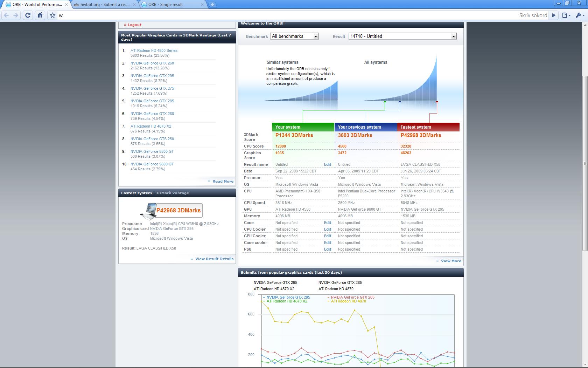This screenshot has height=368, width=588.
Task: Click the P42968 3DMarks fastest system badge
Action: (178, 210)
